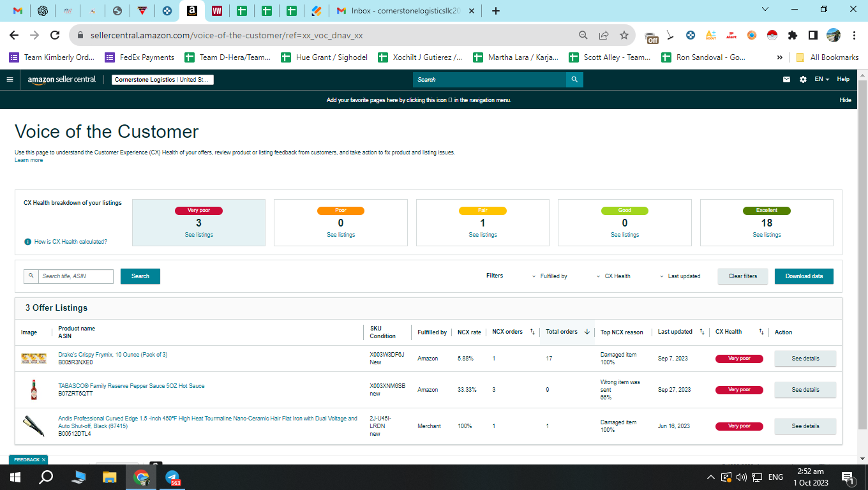Open the Chrome extensions puzzle icon

point(793,36)
